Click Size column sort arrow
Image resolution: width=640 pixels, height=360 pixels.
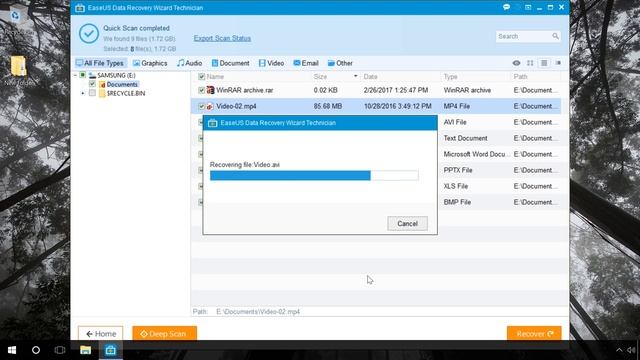[356, 76]
